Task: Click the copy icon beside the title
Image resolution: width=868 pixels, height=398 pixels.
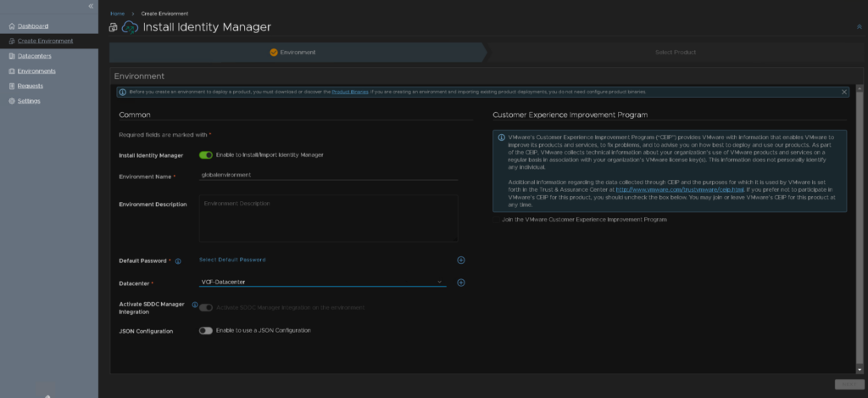Action: (x=113, y=27)
